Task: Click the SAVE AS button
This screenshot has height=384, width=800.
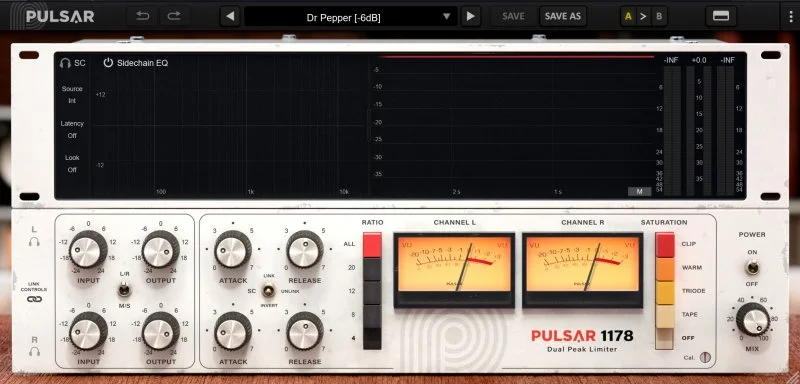Action: [563, 16]
